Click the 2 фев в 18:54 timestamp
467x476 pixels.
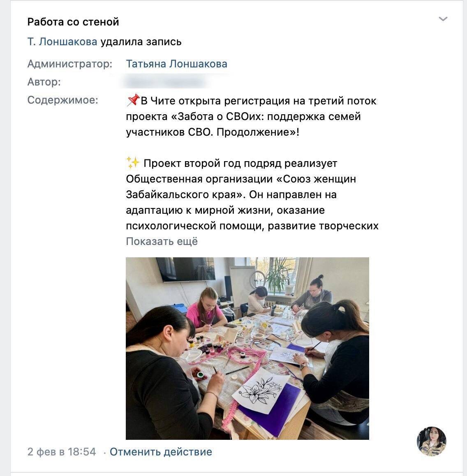pyautogui.click(x=62, y=452)
